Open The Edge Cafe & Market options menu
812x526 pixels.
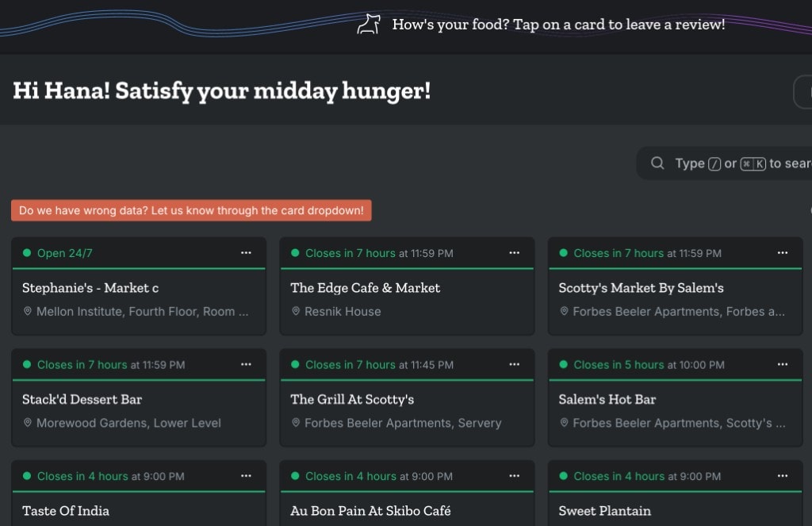coord(515,253)
